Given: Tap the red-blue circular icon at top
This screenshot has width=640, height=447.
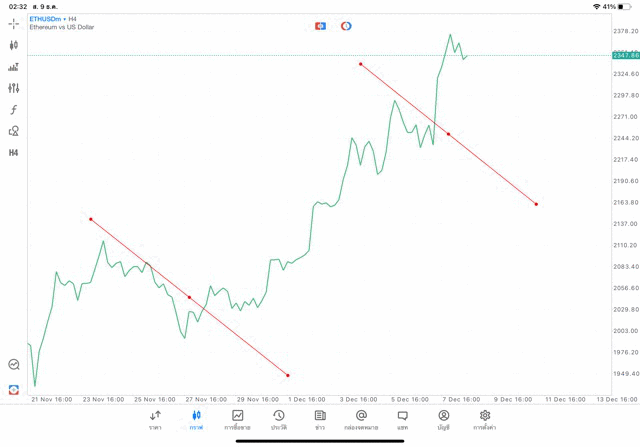Looking at the screenshot, I should (x=346, y=26).
